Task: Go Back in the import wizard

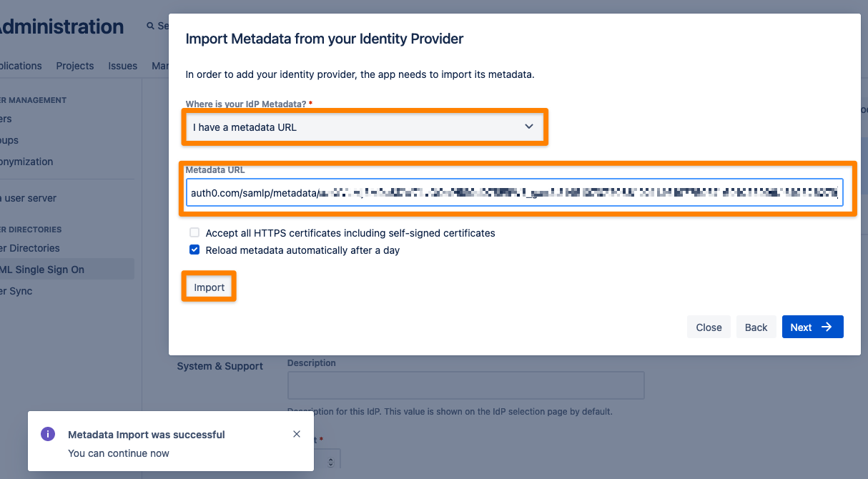Action: pos(756,327)
